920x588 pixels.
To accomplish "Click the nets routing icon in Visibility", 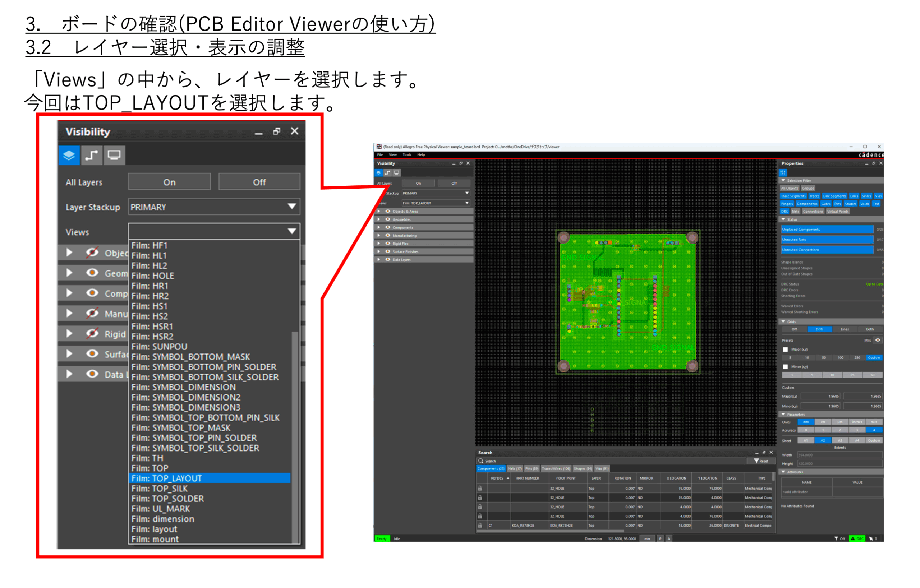I will (92, 156).
